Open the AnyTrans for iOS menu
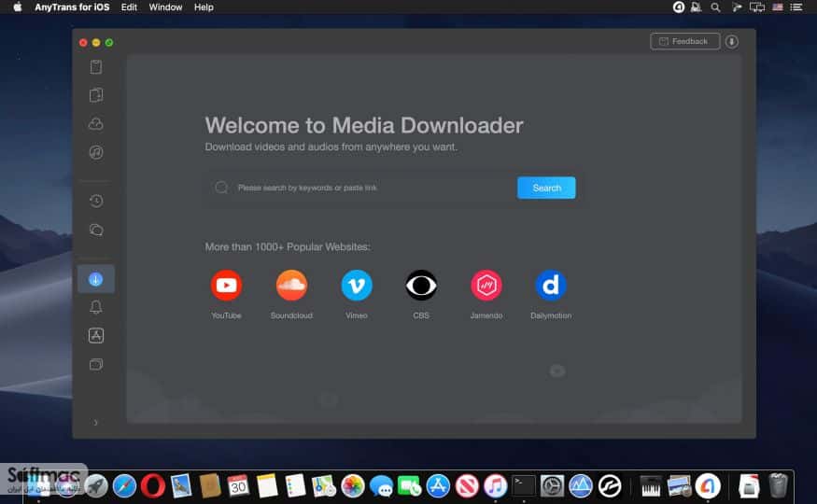The image size is (817, 504). [72, 7]
